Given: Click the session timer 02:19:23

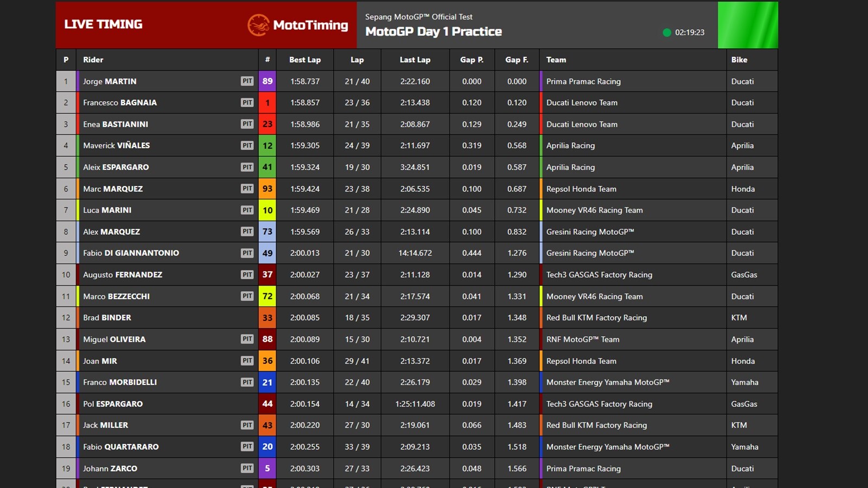Looking at the screenshot, I should (690, 33).
